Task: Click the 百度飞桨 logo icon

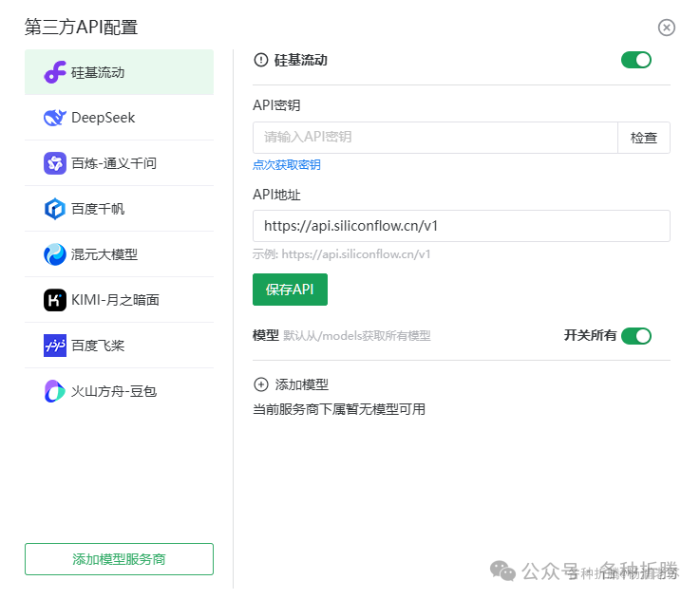Action: pos(55,346)
